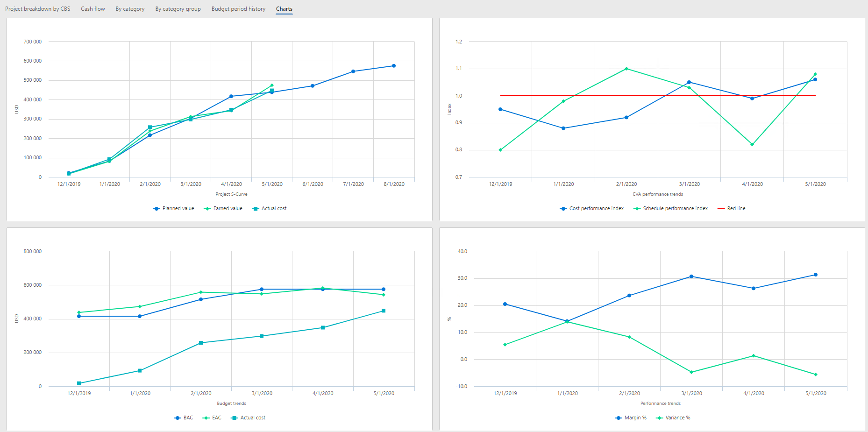868x432 pixels.
Task: Click the Performance trends chart title
Action: (660, 404)
